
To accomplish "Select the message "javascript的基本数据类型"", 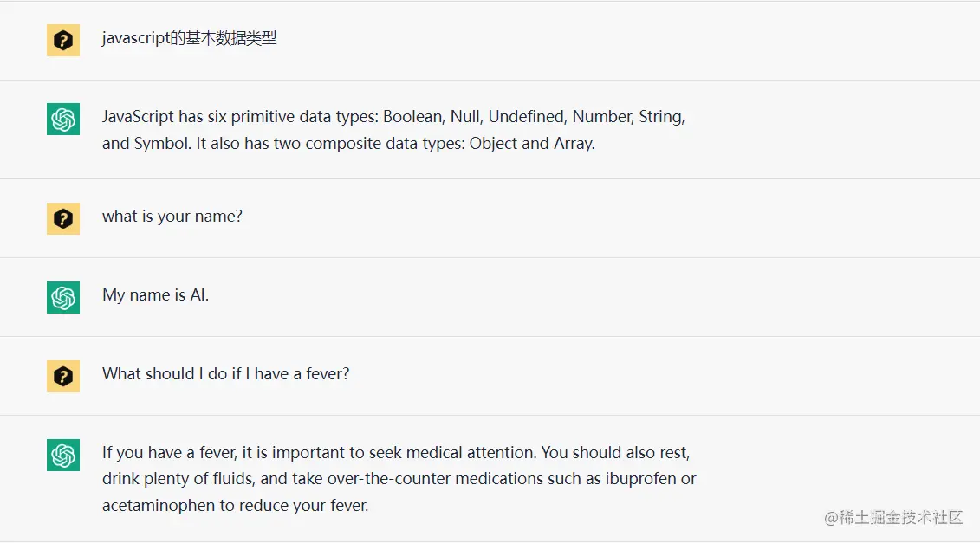I will point(189,38).
